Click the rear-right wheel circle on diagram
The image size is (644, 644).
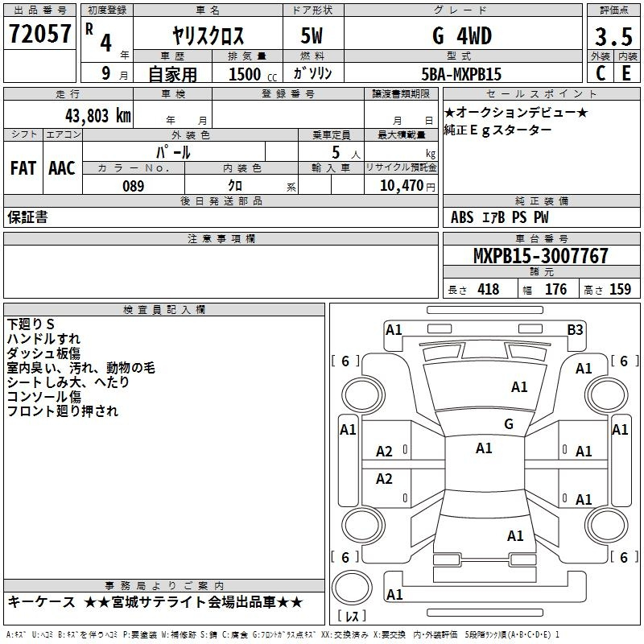click(607, 526)
